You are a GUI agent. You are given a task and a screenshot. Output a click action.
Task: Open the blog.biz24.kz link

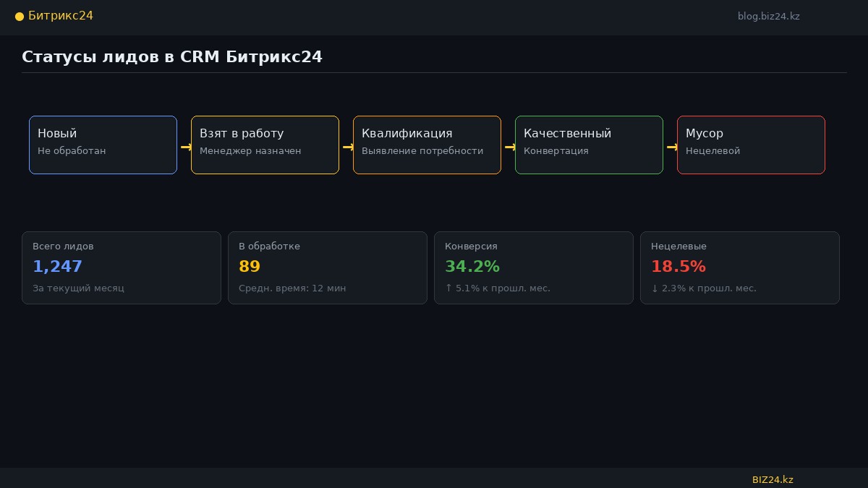[x=768, y=16]
